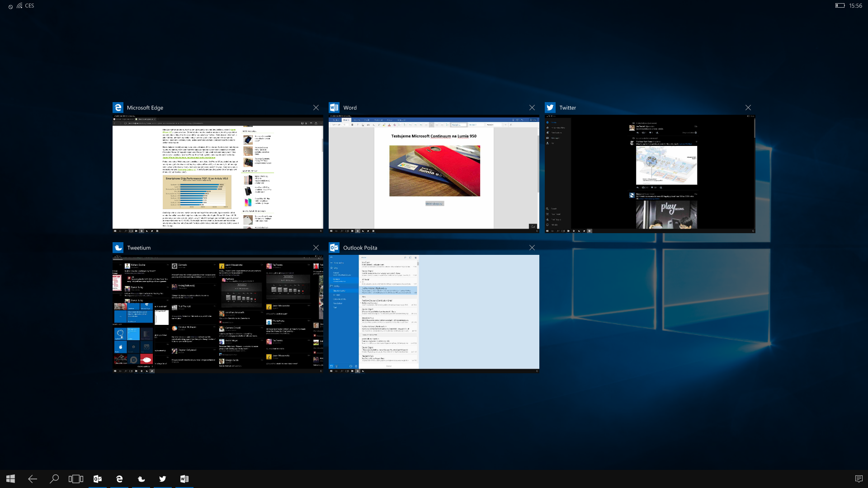Close the Microsoft Edge task card

click(316, 108)
